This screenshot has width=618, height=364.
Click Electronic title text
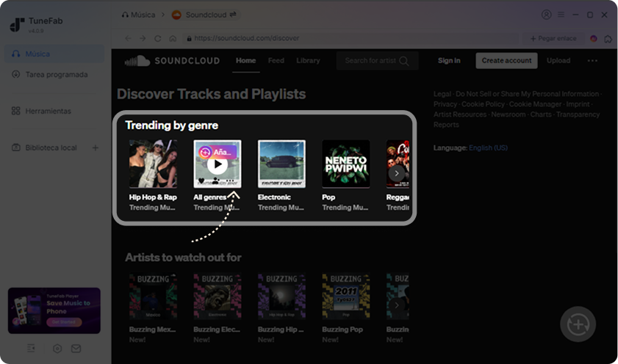coord(274,197)
